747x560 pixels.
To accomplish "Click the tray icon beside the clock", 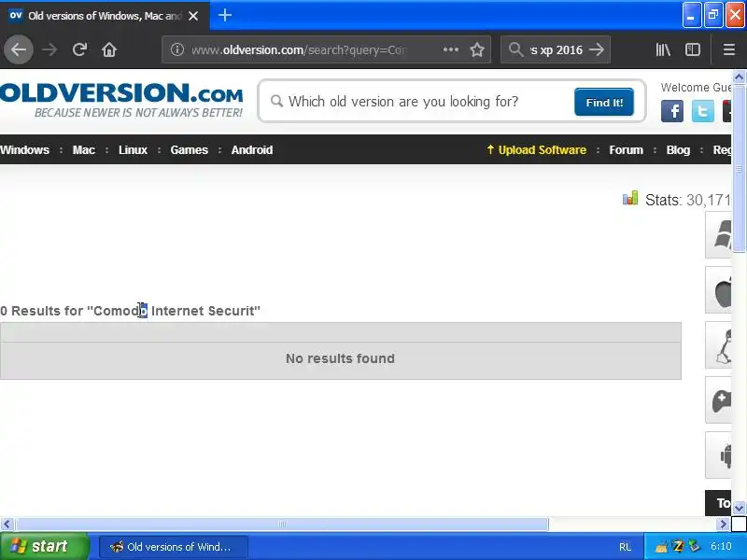I will (x=694, y=546).
